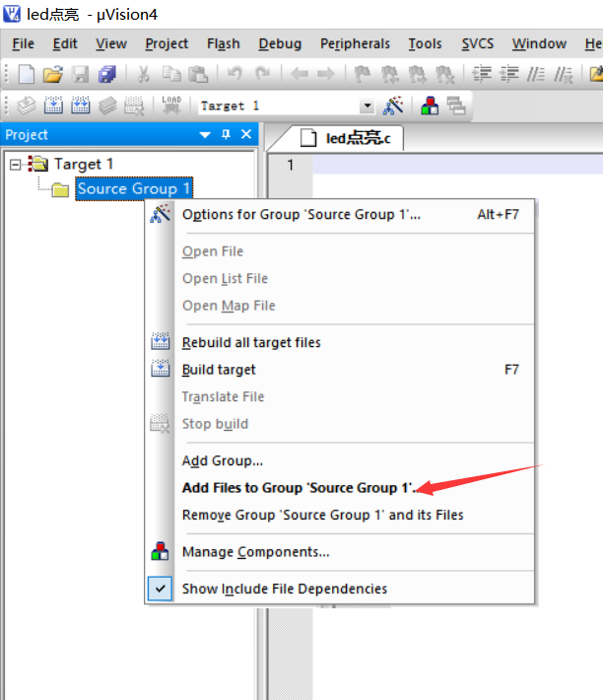This screenshot has width=603, height=700.
Task: Choose Remove Group 'Source Group 1' and its Files
Action: (x=341, y=516)
